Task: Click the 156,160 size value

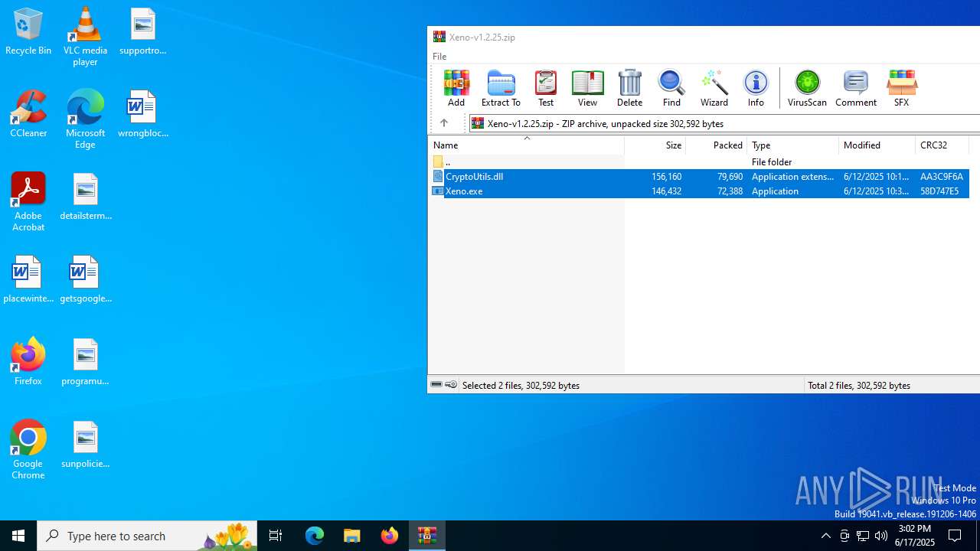Action: 666,176
